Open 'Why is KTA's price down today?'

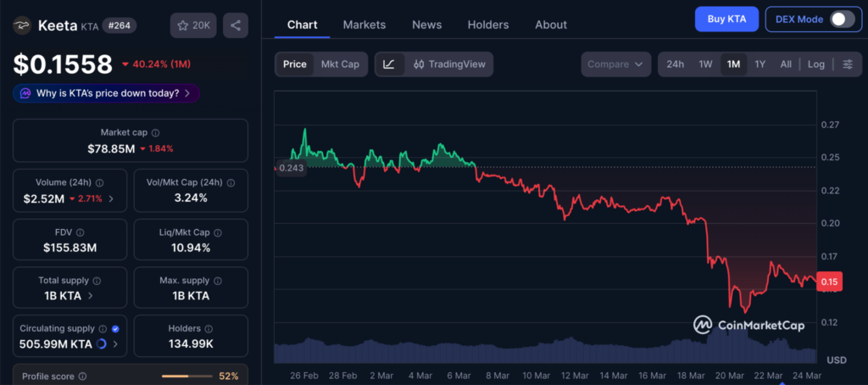tap(107, 93)
